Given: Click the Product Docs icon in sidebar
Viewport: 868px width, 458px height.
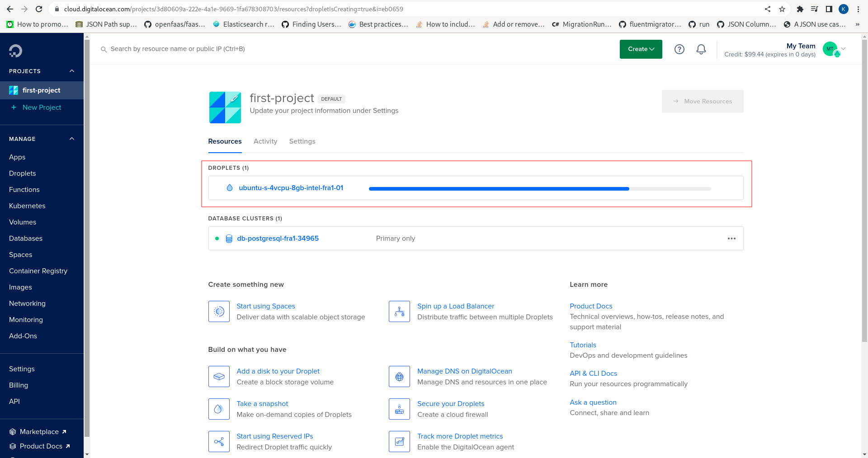Looking at the screenshot, I should 13,446.
